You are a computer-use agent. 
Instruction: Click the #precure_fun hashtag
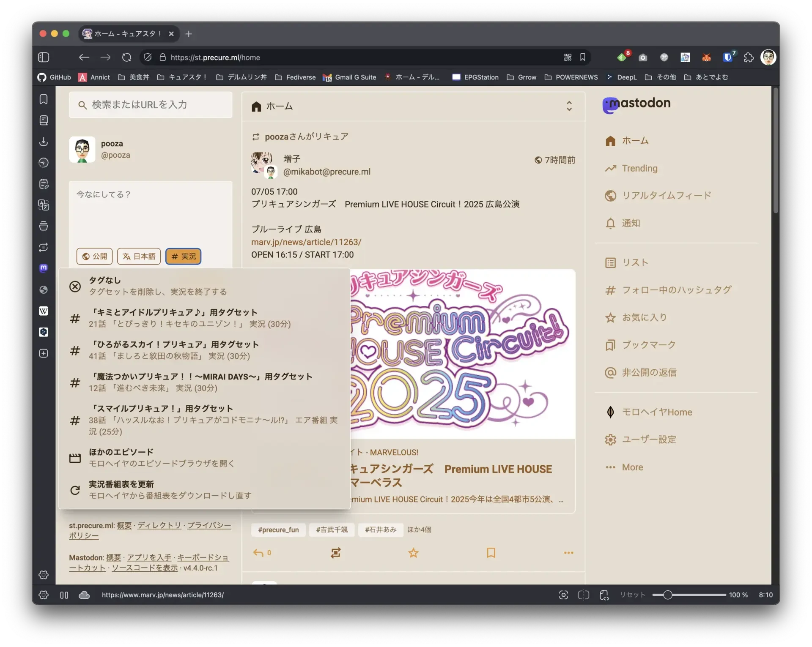pos(278,530)
